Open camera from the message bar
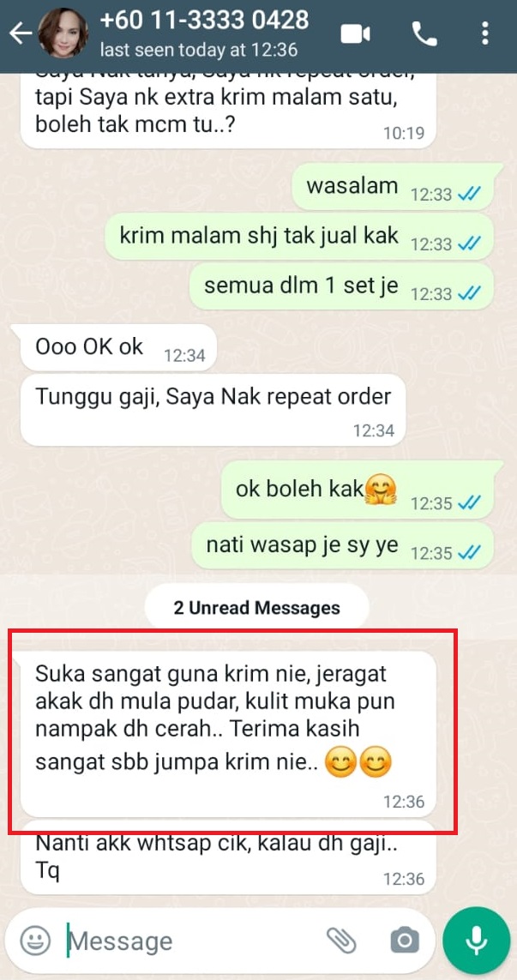The height and width of the screenshot is (980, 517). click(405, 940)
